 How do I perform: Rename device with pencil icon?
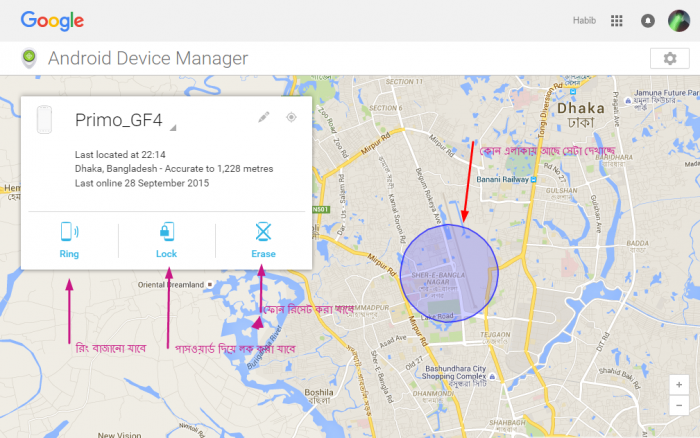pos(263,117)
